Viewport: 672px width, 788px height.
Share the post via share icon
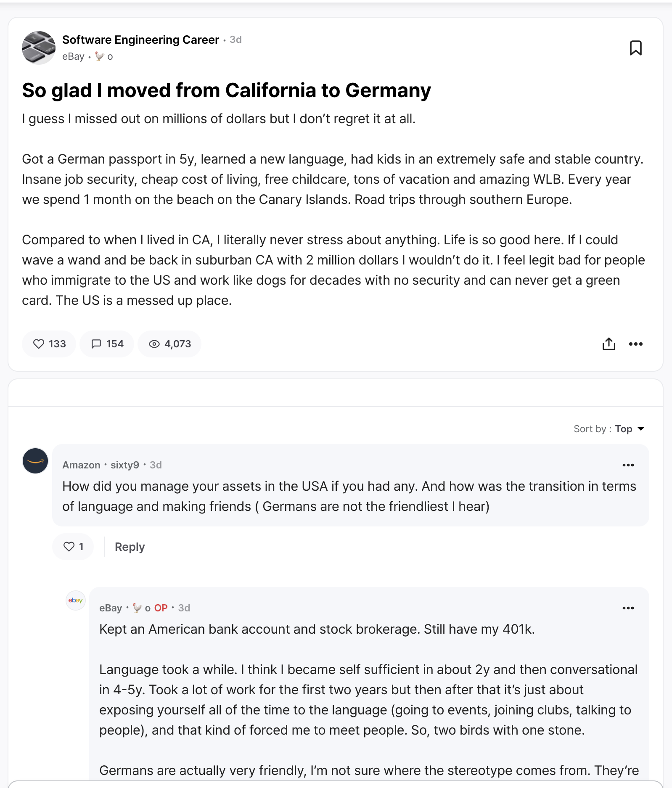click(609, 344)
